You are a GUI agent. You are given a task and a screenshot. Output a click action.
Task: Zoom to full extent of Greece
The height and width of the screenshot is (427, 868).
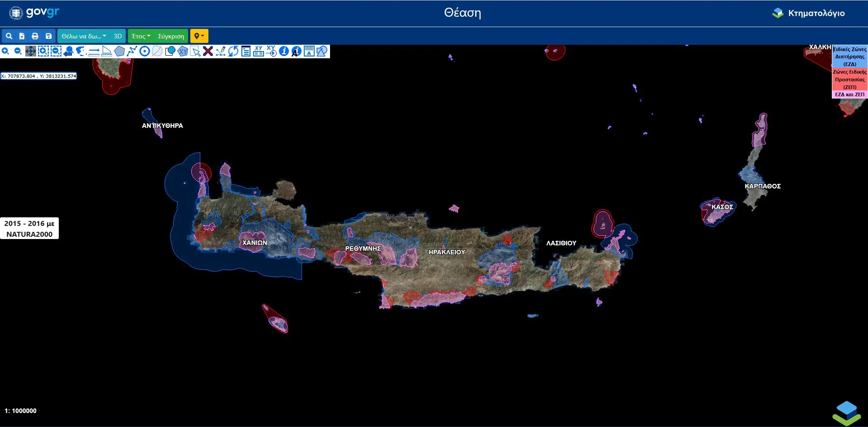pos(81,52)
